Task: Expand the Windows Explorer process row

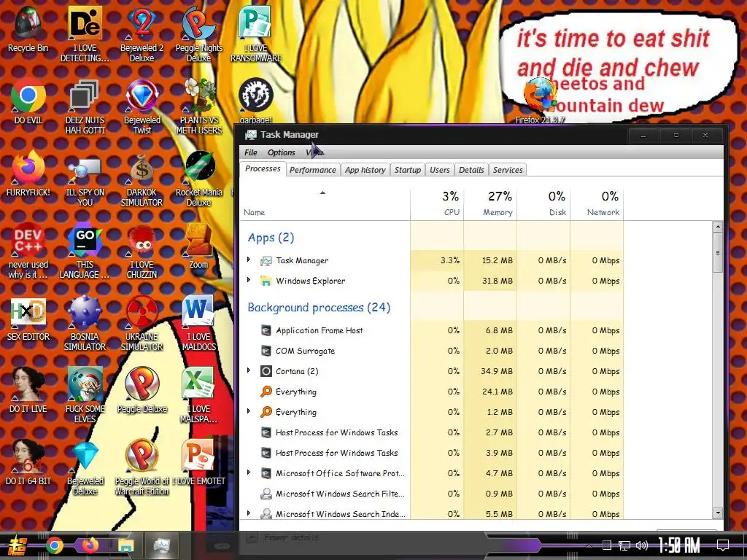Action: pos(249,280)
